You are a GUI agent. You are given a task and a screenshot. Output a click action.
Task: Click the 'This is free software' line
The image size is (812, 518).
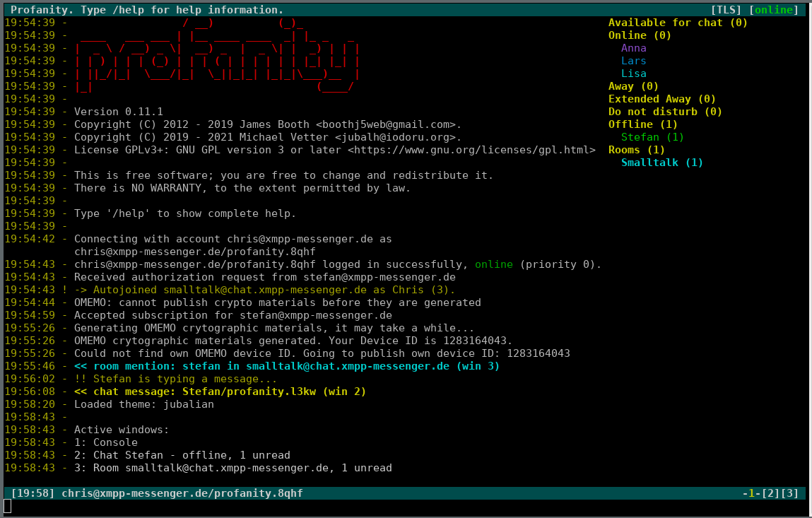pos(284,175)
